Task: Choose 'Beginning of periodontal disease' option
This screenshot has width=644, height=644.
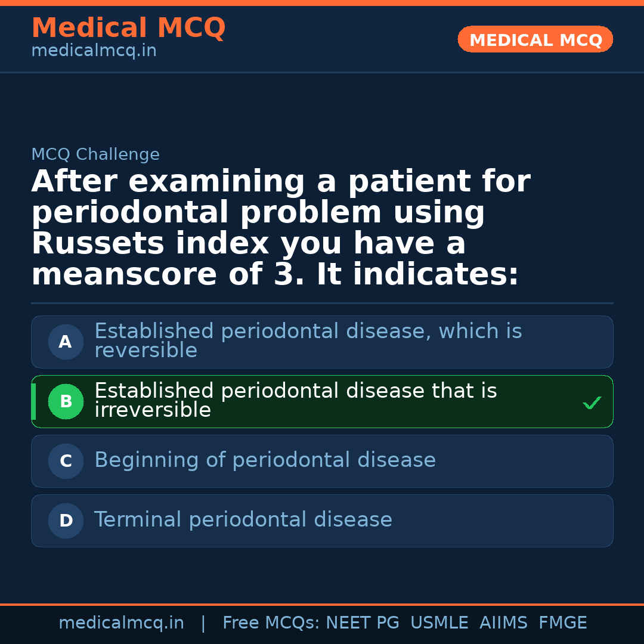Action: (x=265, y=460)
